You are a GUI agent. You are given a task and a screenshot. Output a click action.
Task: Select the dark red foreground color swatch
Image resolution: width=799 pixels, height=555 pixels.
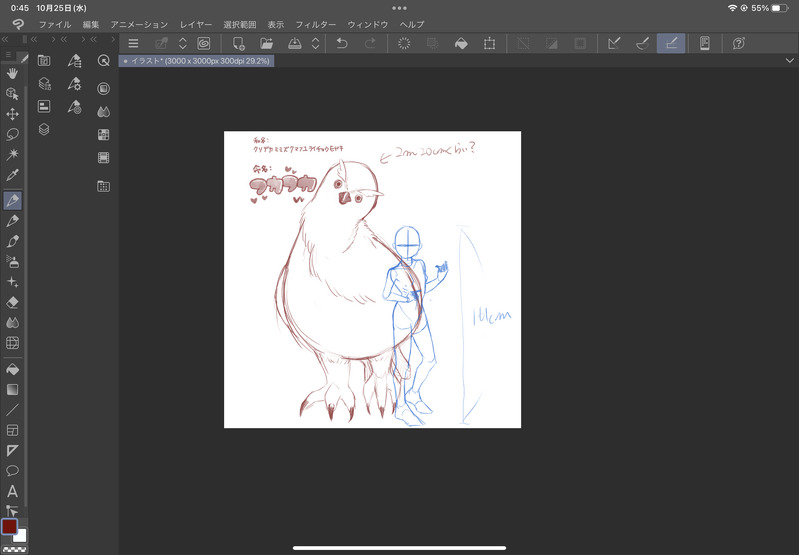coord(9,526)
